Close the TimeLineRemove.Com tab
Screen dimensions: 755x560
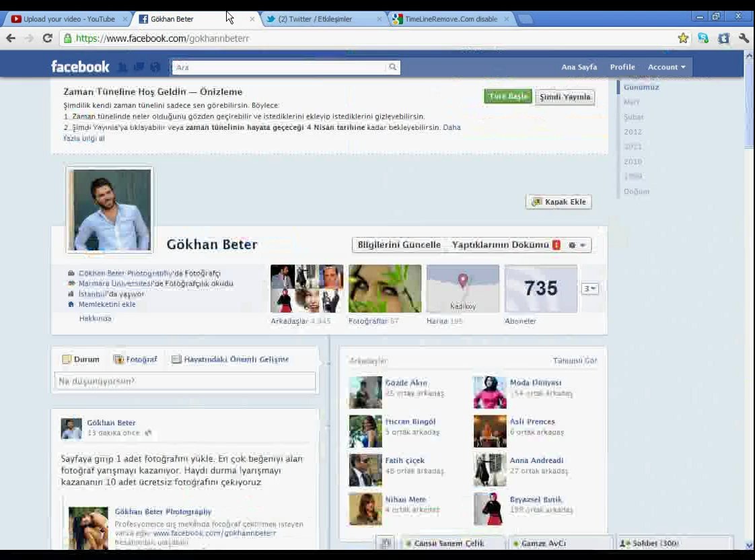click(x=507, y=19)
